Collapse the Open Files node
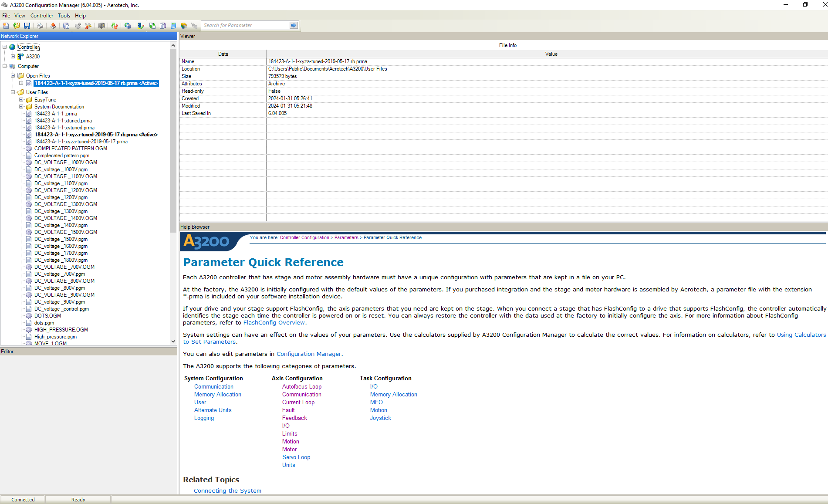 [x=13, y=76]
